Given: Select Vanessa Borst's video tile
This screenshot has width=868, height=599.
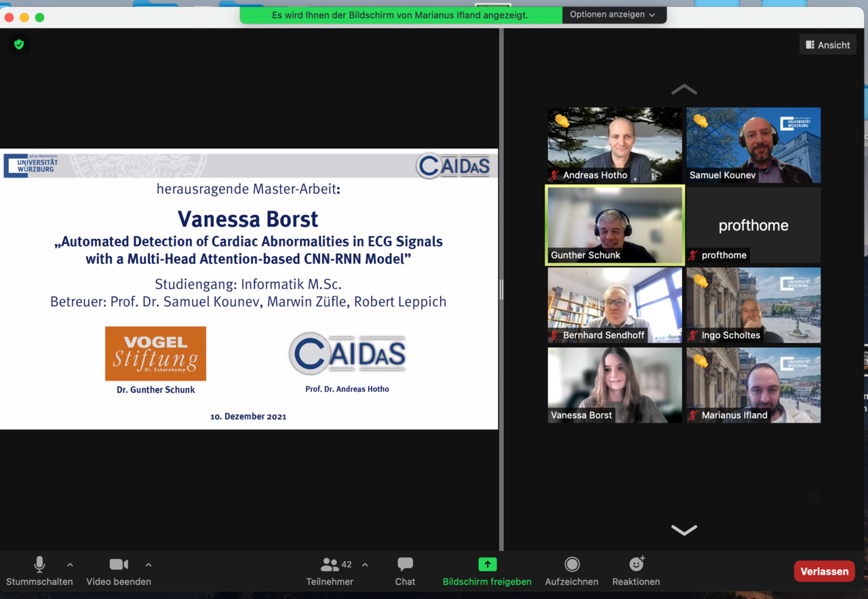Looking at the screenshot, I should (615, 385).
